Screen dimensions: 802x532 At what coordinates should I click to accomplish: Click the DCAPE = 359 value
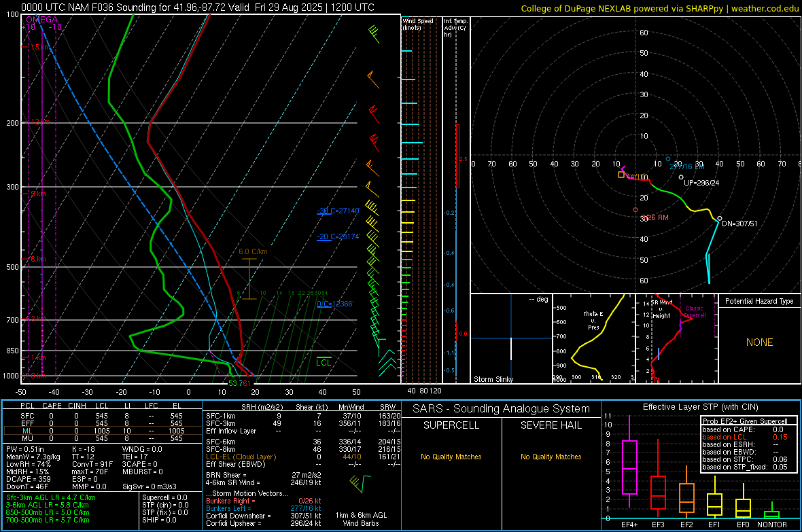coord(28,479)
